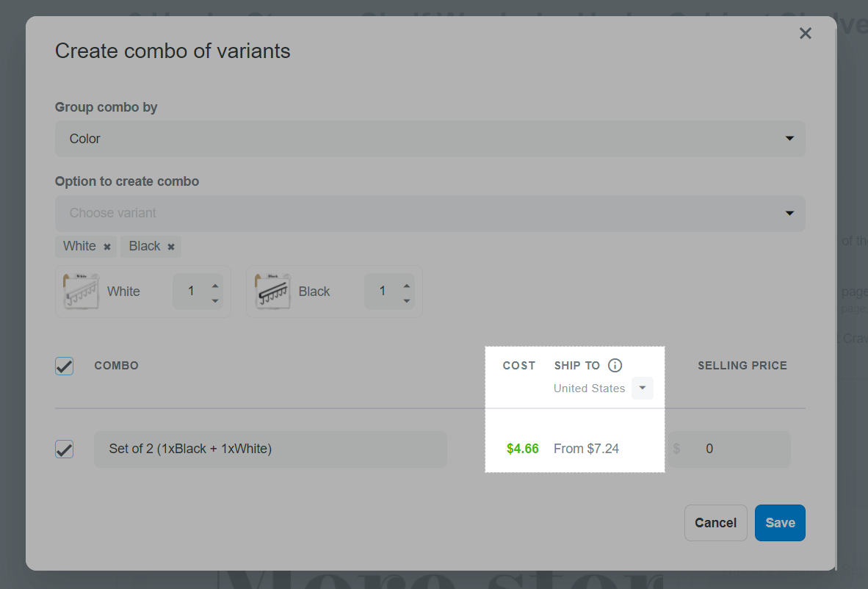This screenshot has width=868, height=589.
Task: Open the Choose variant dropdown
Action: (x=430, y=213)
